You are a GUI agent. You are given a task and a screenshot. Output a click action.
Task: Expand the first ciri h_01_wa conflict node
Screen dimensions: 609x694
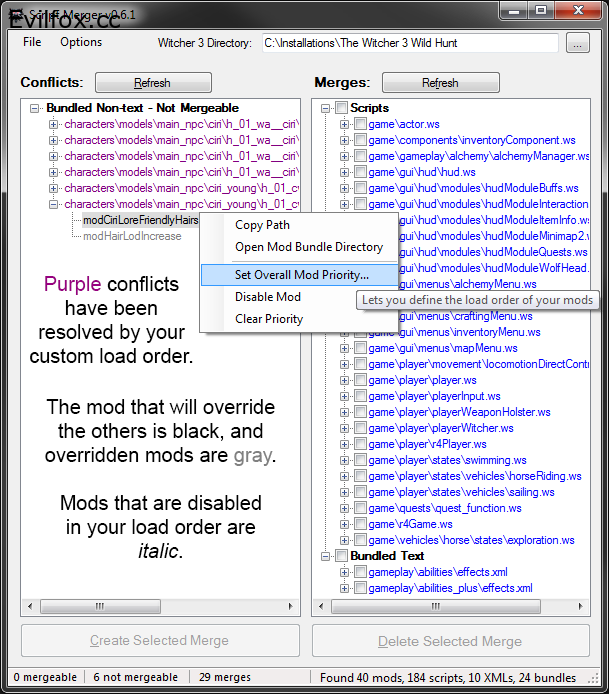(53, 124)
